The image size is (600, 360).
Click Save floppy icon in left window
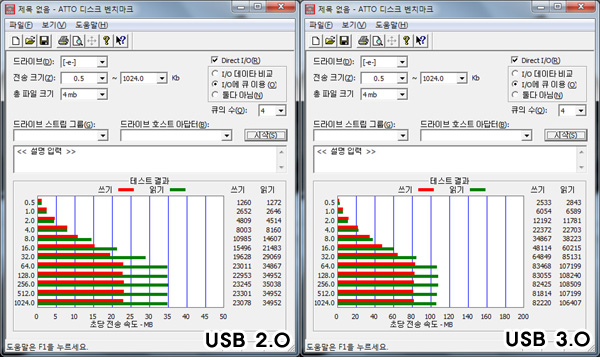point(44,41)
